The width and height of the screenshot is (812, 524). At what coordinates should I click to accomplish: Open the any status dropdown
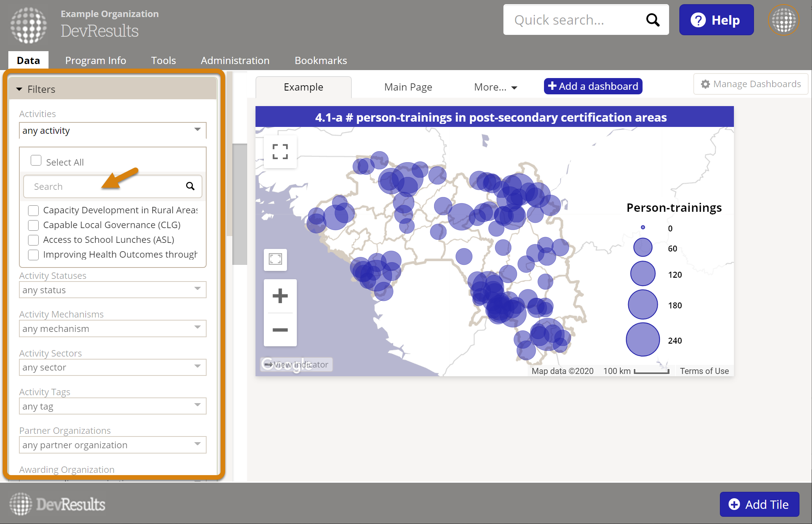tap(113, 290)
